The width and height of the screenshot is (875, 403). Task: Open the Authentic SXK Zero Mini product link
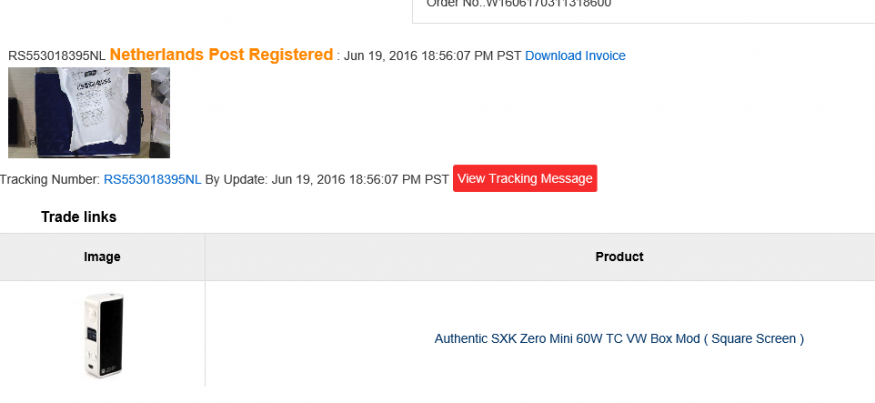pos(618,339)
